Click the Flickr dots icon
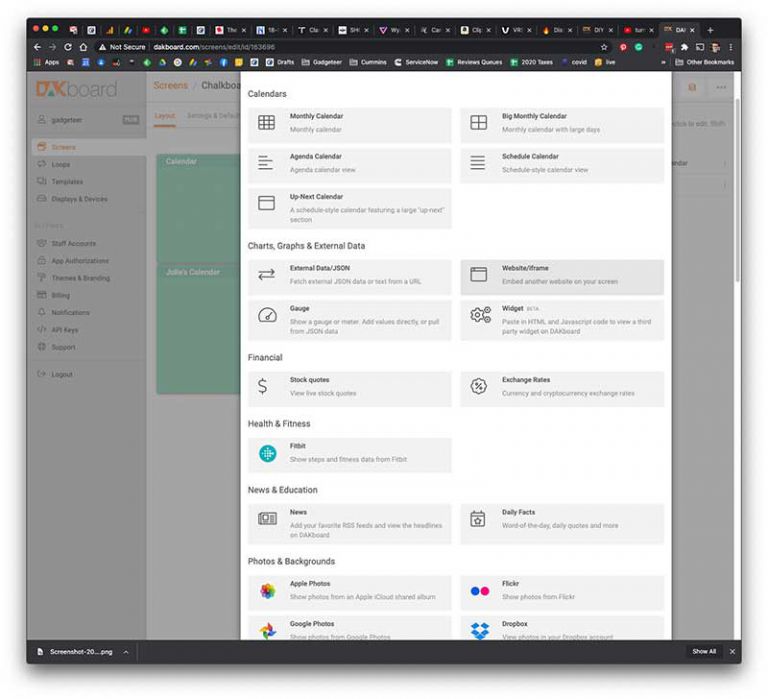The height and width of the screenshot is (699, 768). coord(479,590)
